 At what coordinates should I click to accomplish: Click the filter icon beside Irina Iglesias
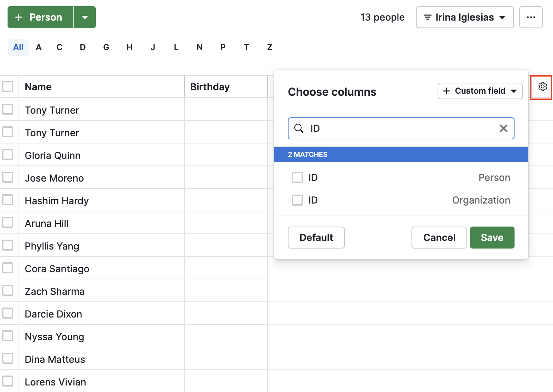[x=427, y=17]
